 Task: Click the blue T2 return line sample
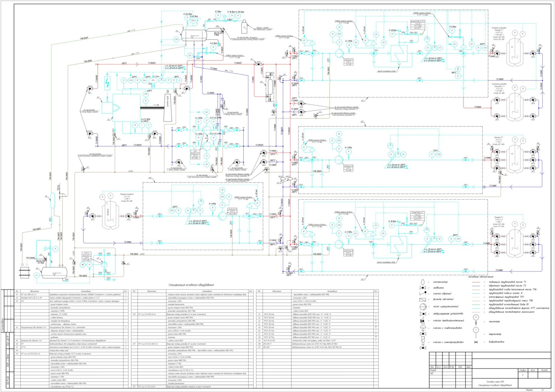tap(476, 286)
